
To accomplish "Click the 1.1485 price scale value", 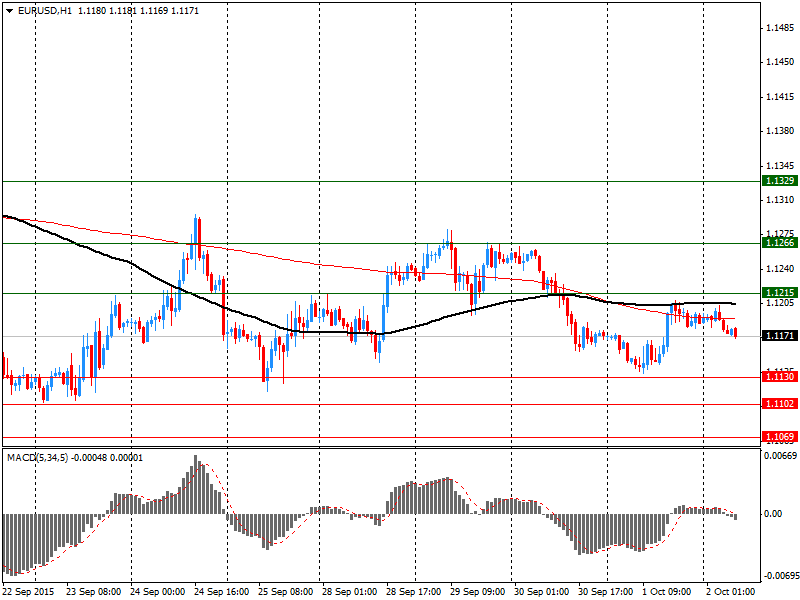I will 780,28.
